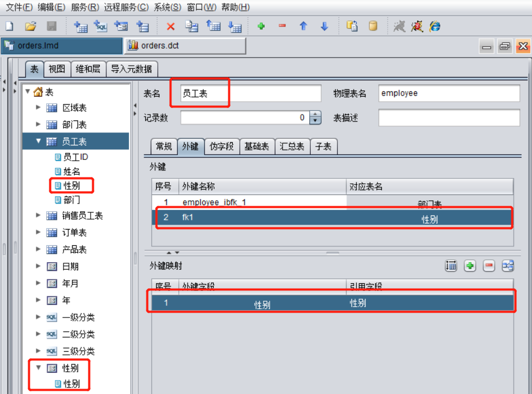Viewport: 532px width, 394px height.
Task: Click the red minus remove icon
Action: point(283,26)
